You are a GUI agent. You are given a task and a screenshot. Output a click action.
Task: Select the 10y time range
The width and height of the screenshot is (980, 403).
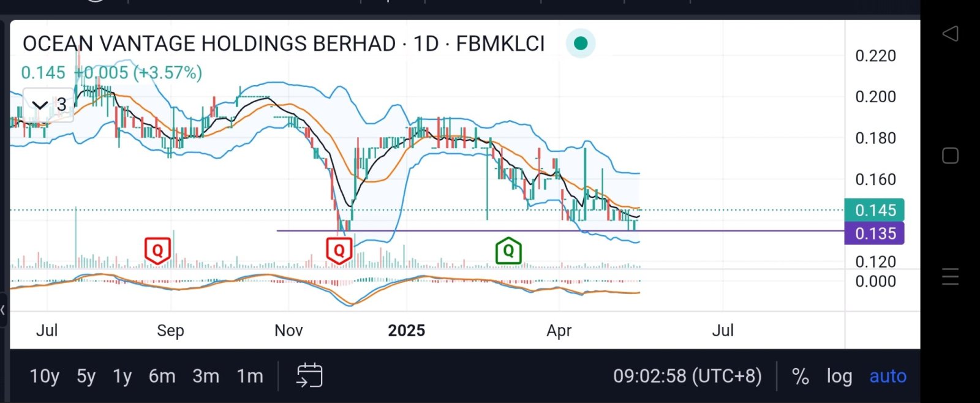pos(45,376)
